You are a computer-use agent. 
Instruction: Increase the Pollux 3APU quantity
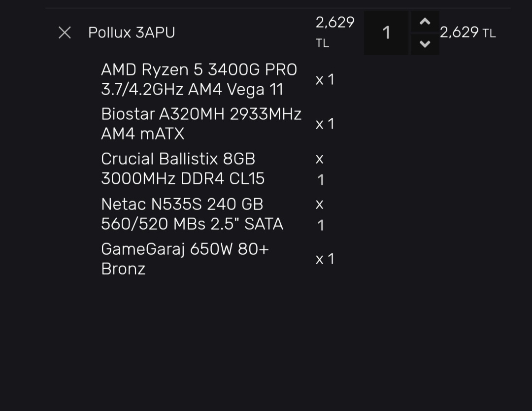425,22
